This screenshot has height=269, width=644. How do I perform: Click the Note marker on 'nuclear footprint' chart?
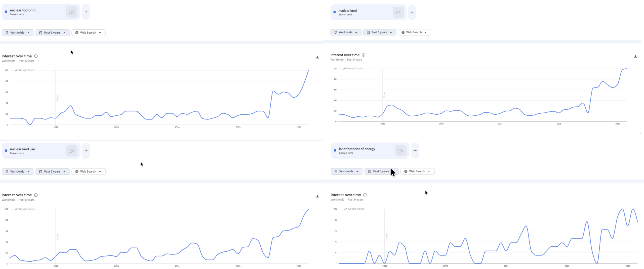(x=57, y=98)
